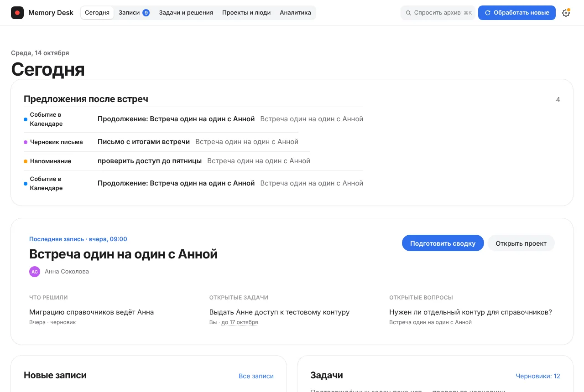The width and height of the screenshot is (584, 392).
Task: Click the Черновик письма label
Action: [x=57, y=142]
